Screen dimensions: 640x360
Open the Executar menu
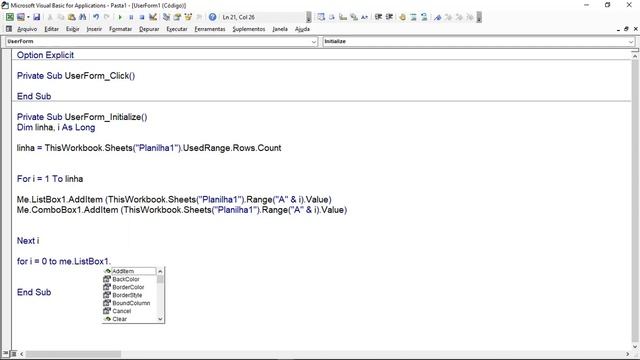177,29
